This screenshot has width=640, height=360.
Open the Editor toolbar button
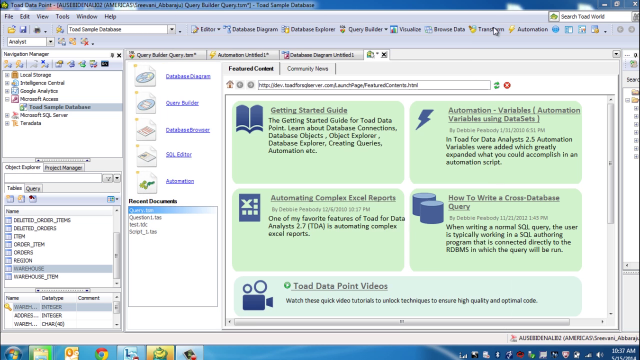tap(206, 29)
